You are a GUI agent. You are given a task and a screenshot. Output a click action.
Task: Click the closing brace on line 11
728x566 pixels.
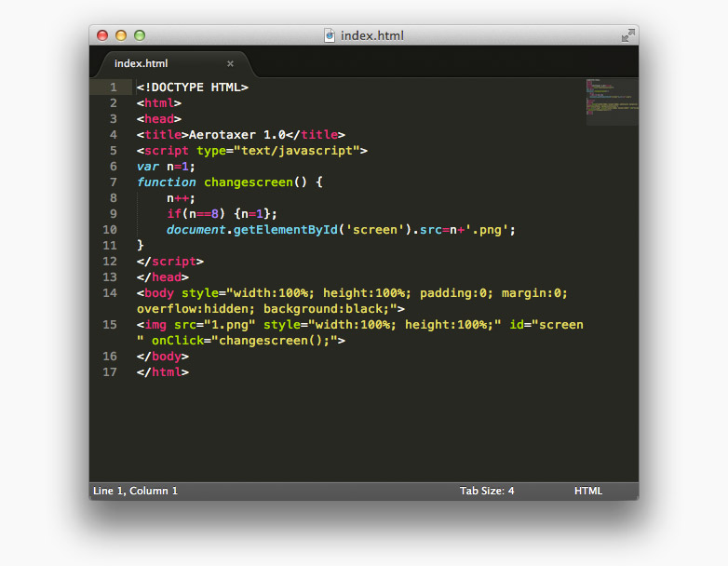click(x=141, y=245)
